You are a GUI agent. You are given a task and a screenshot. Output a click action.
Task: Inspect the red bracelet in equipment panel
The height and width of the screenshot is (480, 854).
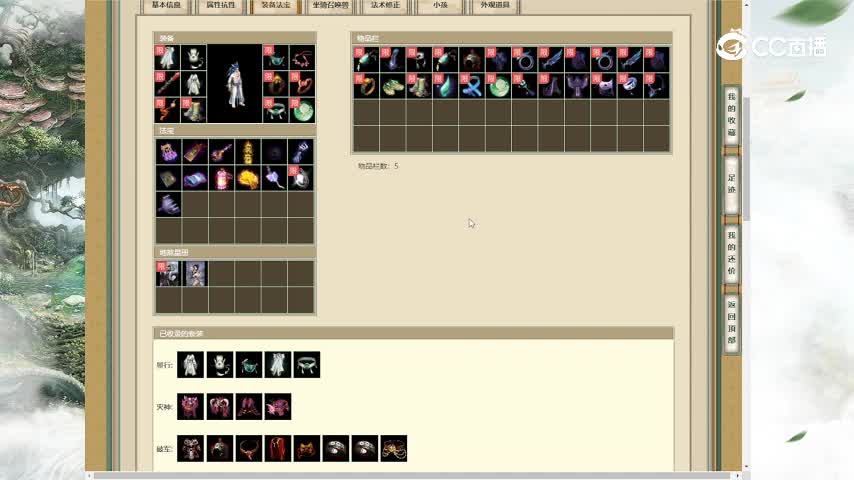pos(302,83)
